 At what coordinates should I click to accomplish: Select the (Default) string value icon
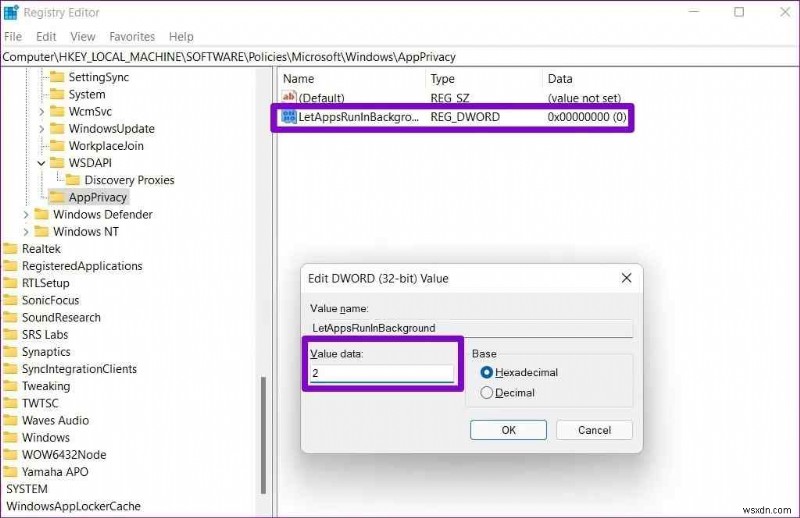point(289,97)
